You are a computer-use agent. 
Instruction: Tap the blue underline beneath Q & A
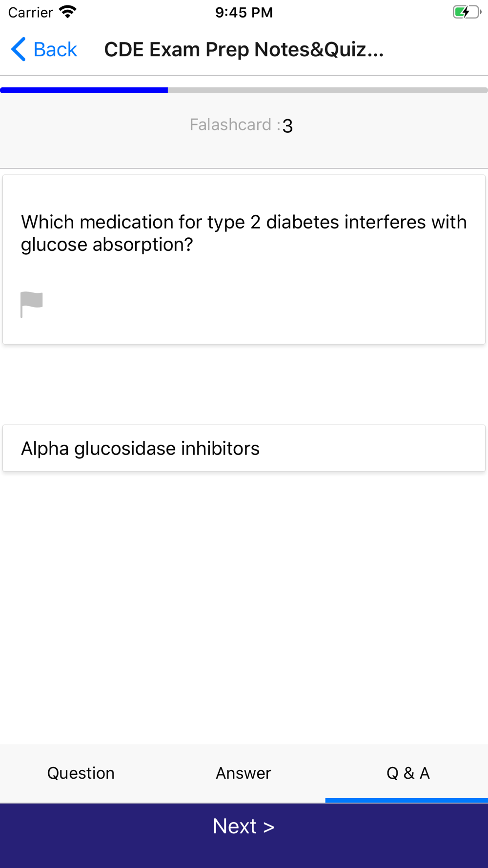[x=407, y=800]
